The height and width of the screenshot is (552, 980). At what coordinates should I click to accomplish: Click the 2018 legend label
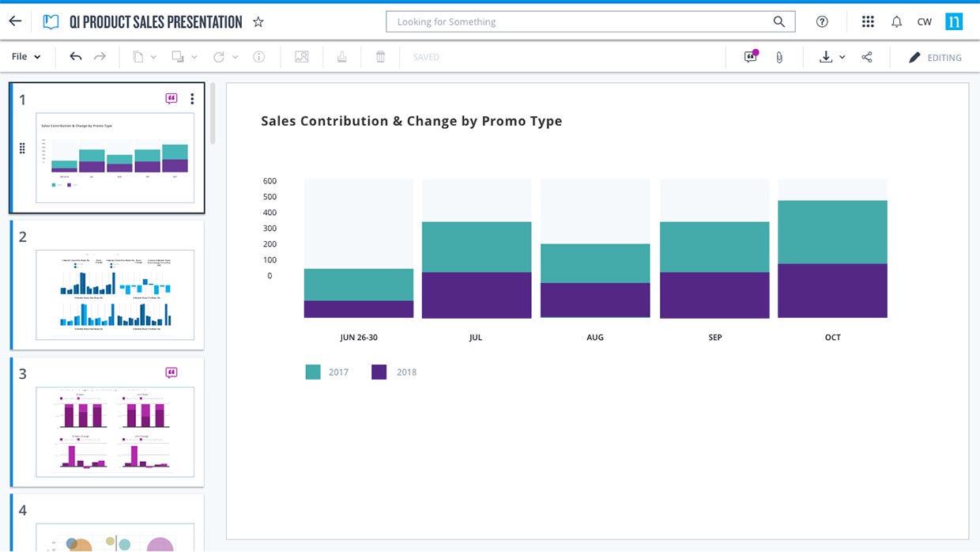point(406,372)
